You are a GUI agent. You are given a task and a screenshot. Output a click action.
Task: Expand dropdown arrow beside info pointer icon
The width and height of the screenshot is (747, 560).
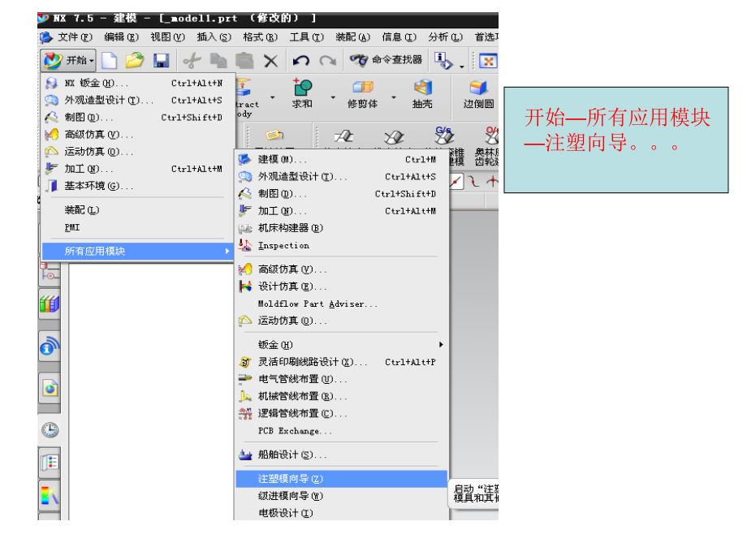pos(462,67)
